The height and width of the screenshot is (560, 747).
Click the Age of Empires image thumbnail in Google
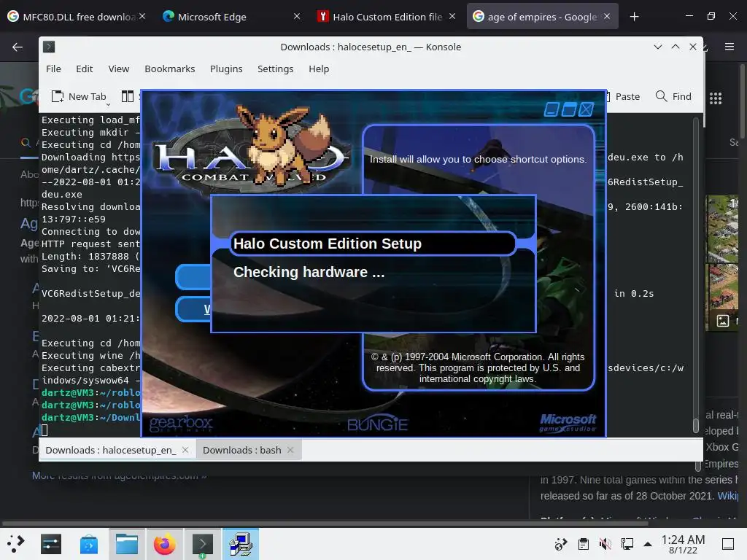(721, 228)
